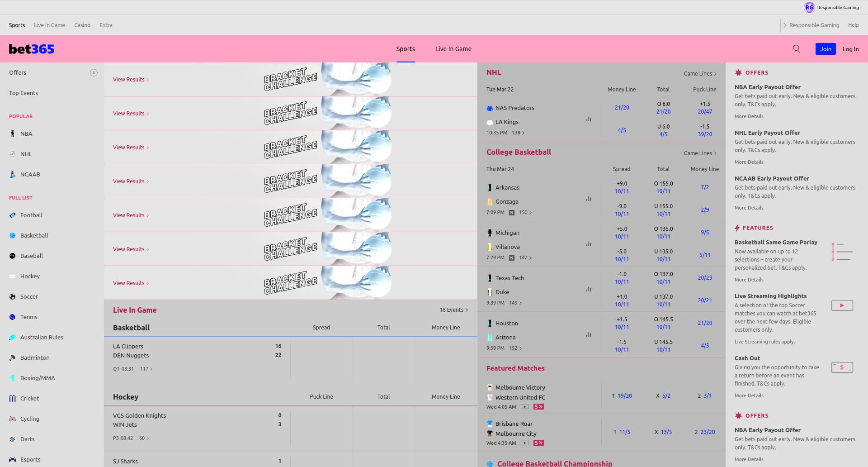Select Arkansas money line 7/2 odds
The image size is (868, 467).
tap(705, 187)
